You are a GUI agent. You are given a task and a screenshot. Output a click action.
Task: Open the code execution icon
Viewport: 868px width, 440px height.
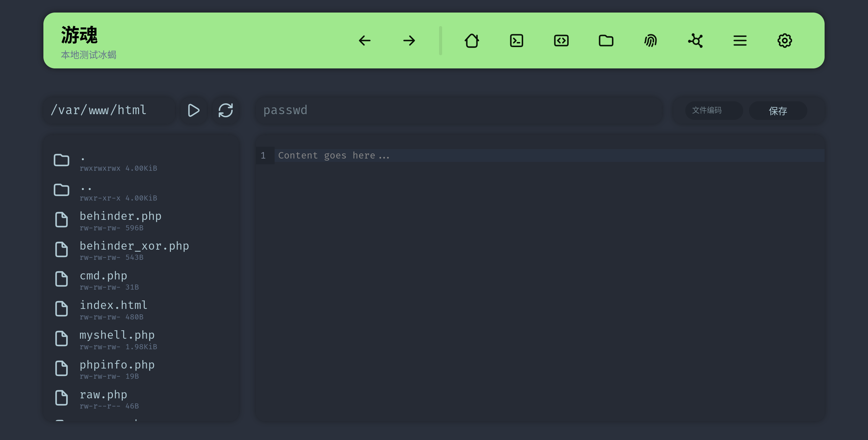561,41
